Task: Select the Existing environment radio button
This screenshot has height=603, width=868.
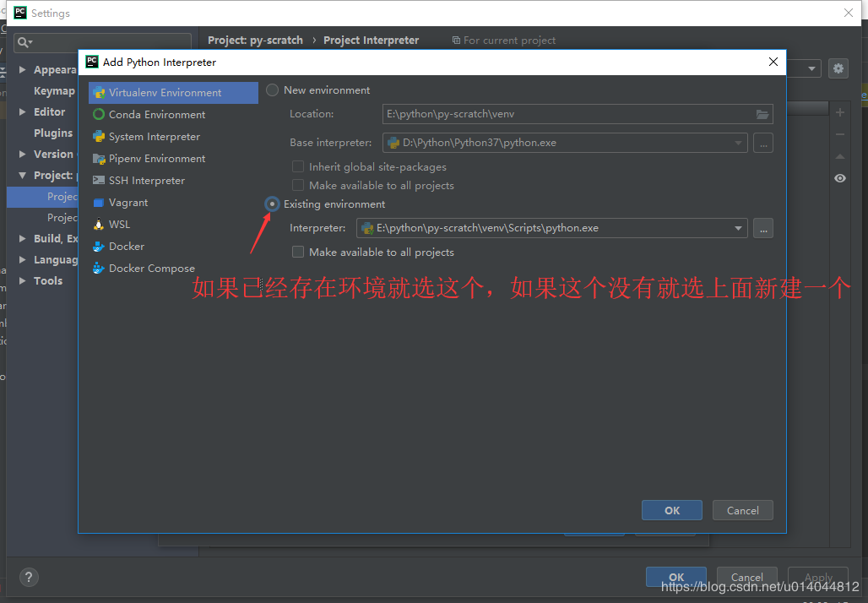Action: tap(273, 204)
